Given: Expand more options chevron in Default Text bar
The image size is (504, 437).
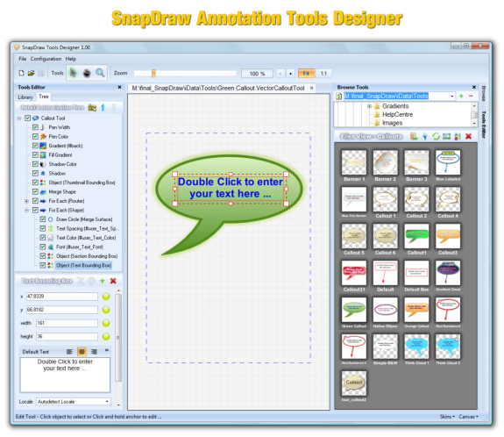Looking at the screenshot, I should (107, 350).
